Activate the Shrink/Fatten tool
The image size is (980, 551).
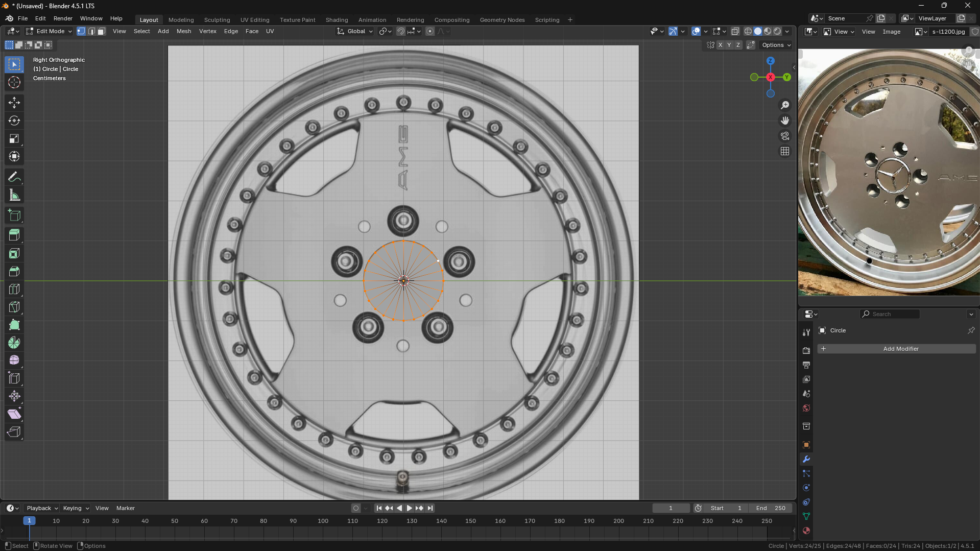(14, 396)
